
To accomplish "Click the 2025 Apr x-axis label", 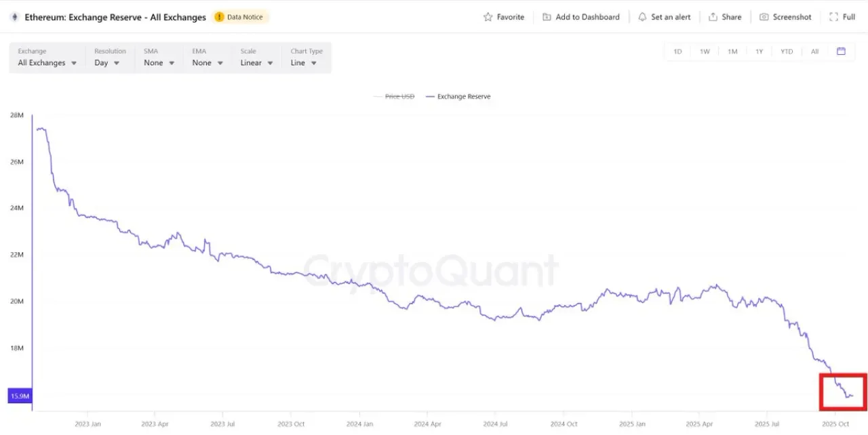I will point(700,424).
